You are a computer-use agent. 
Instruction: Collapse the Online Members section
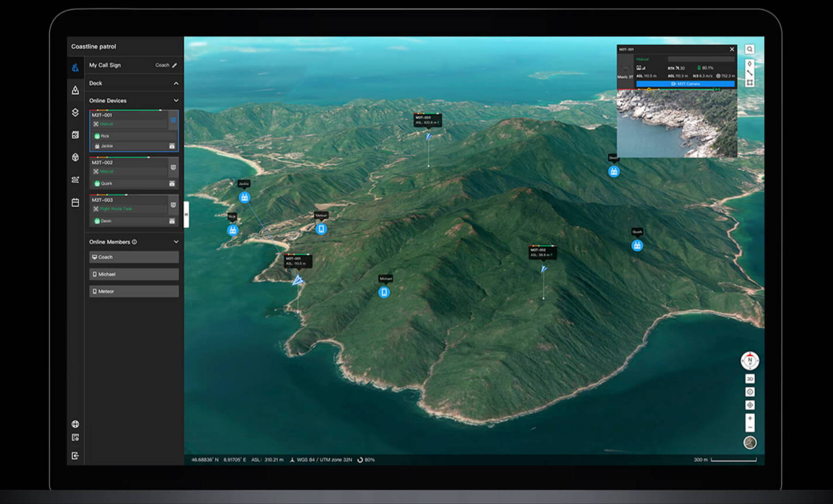point(176,242)
